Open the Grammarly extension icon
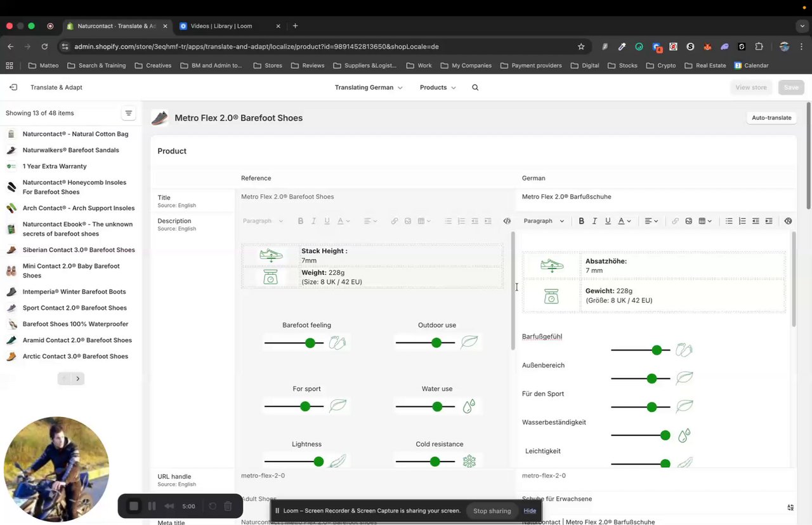812x525 pixels. pyautogui.click(x=639, y=46)
